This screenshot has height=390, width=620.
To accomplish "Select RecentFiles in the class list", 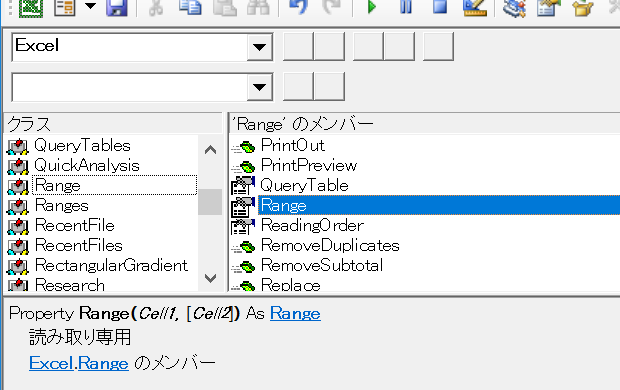I will coord(79,245).
